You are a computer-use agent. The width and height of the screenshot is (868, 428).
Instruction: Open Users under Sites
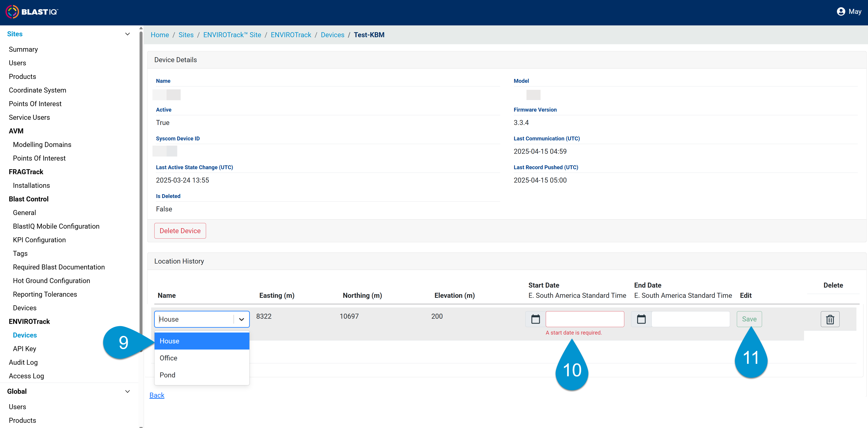(17, 63)
